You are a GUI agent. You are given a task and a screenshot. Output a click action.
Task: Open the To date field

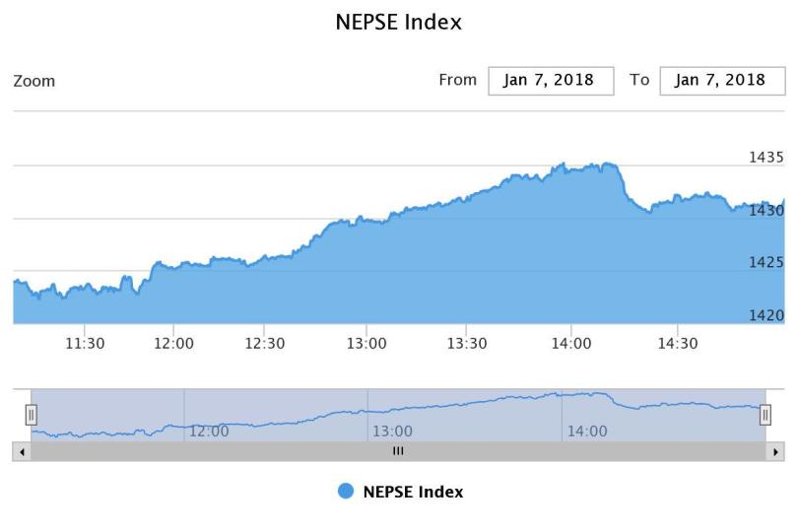(721, 81)
